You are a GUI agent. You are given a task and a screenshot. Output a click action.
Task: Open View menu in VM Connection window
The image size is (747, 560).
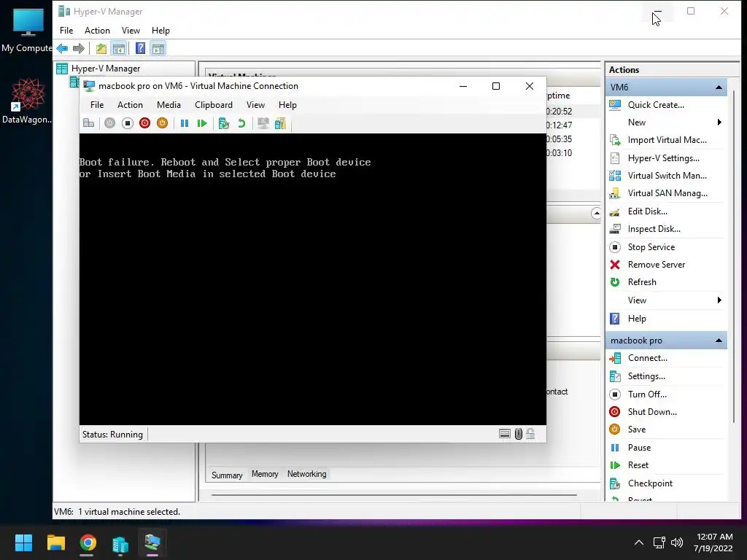[x=255, y=105]
